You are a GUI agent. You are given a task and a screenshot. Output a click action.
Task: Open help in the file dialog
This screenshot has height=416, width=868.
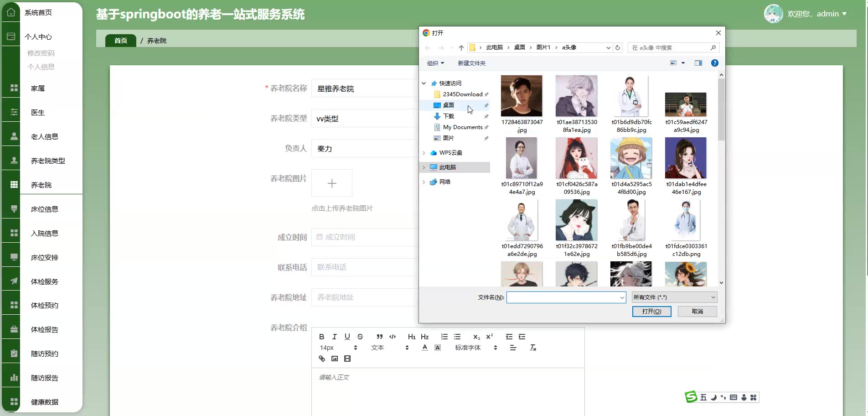tap(714, 63)
